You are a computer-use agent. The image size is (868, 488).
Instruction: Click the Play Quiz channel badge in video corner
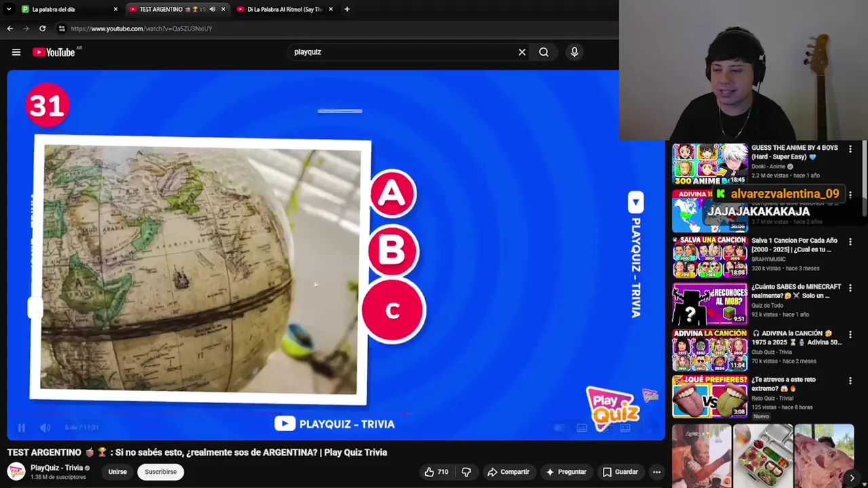pos(613,409)
